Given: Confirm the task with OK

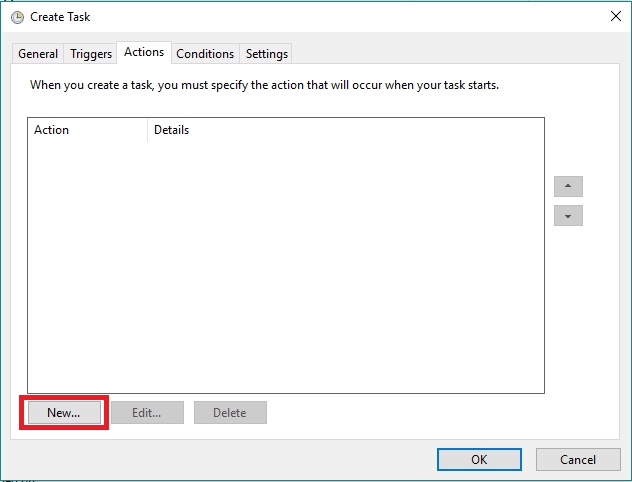Looking at the screenshot, I should [479, 459].
